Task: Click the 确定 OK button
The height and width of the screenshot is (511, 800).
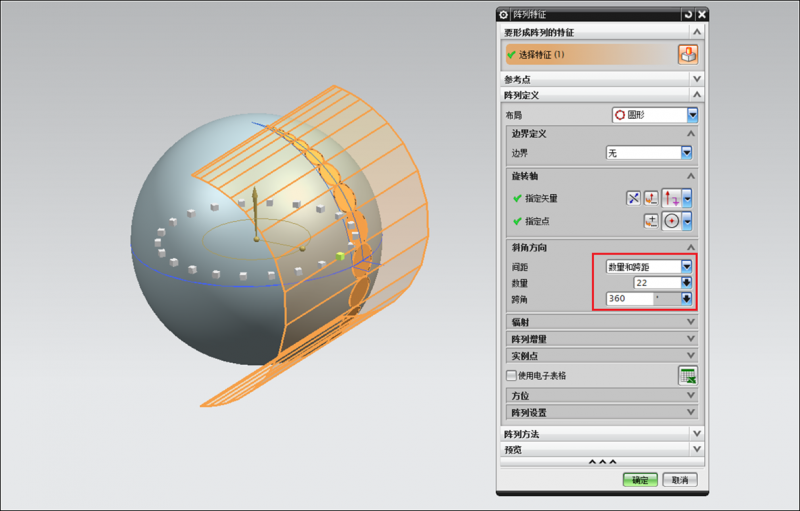Action: pyautogui.click(x=640, y=480)
